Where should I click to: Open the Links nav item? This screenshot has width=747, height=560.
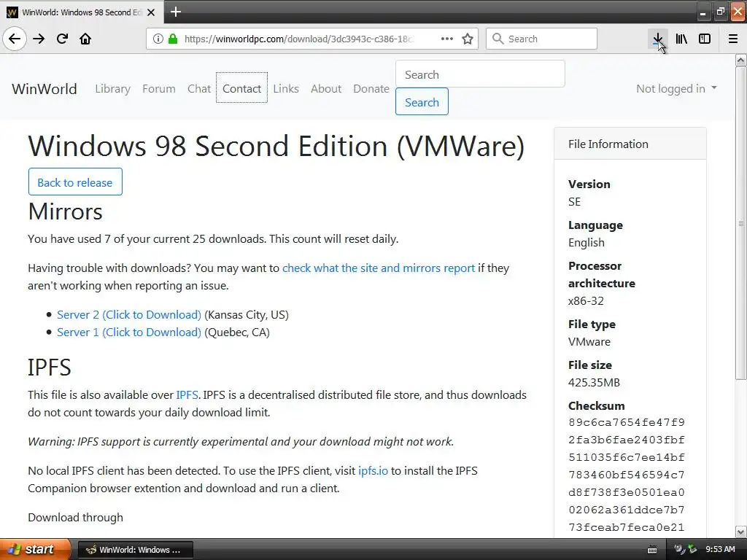point(286,89)
